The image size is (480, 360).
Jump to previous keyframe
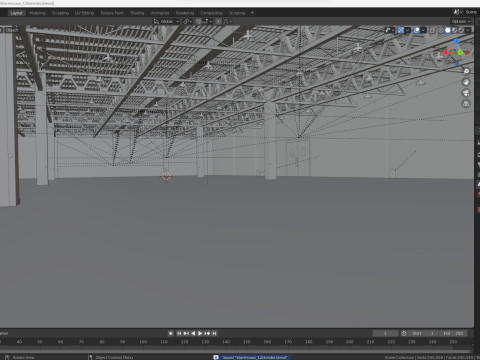pos(186,333)
